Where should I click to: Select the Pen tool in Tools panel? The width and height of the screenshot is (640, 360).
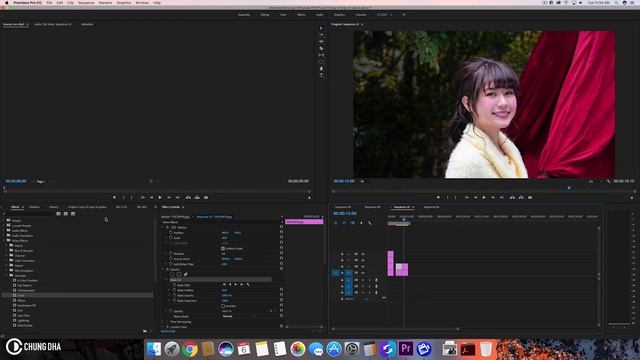tap(321, 62)
